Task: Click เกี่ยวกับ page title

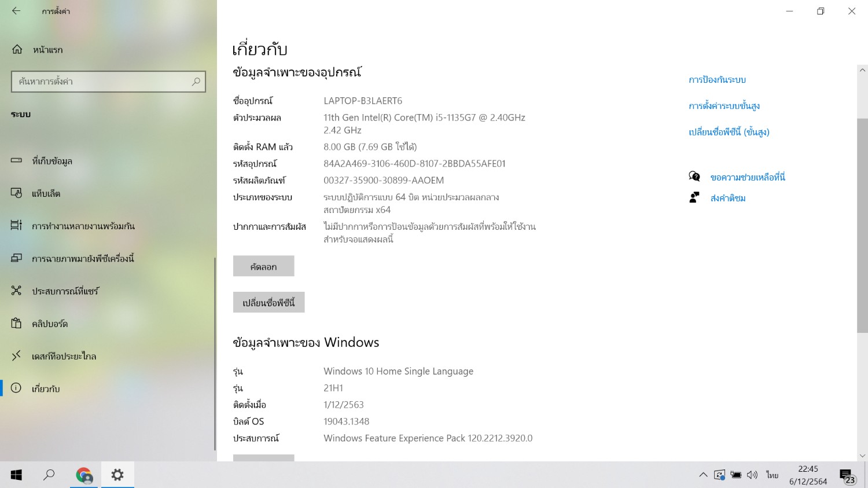Action: click(260, 49)
